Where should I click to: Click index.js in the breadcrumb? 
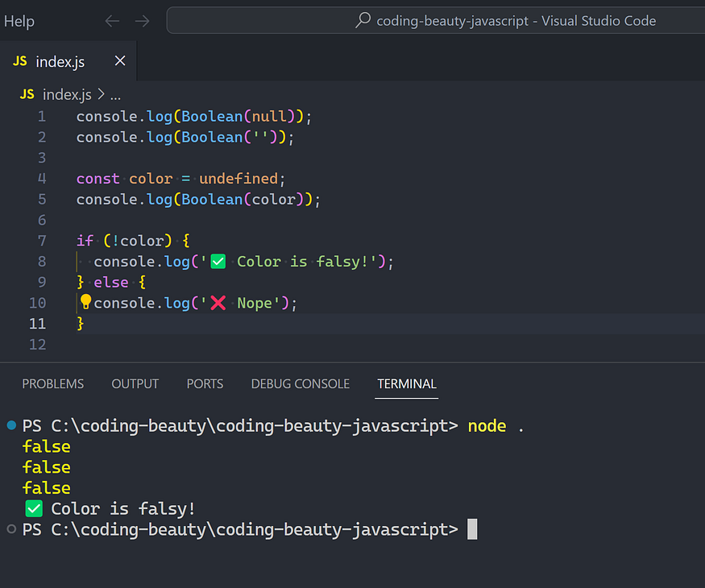click(x=67, y=95)
